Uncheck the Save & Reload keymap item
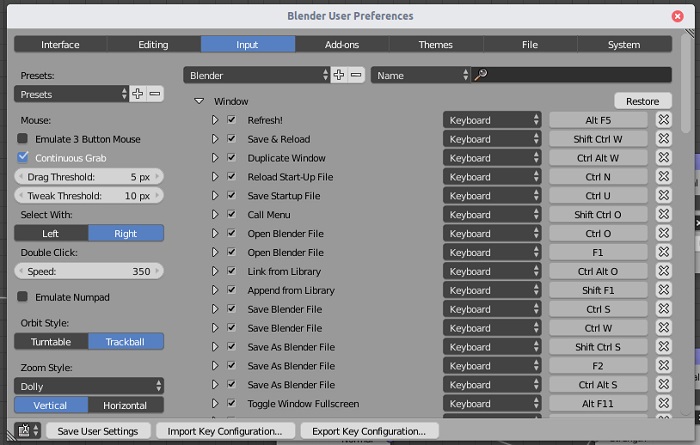 [231, 138]
